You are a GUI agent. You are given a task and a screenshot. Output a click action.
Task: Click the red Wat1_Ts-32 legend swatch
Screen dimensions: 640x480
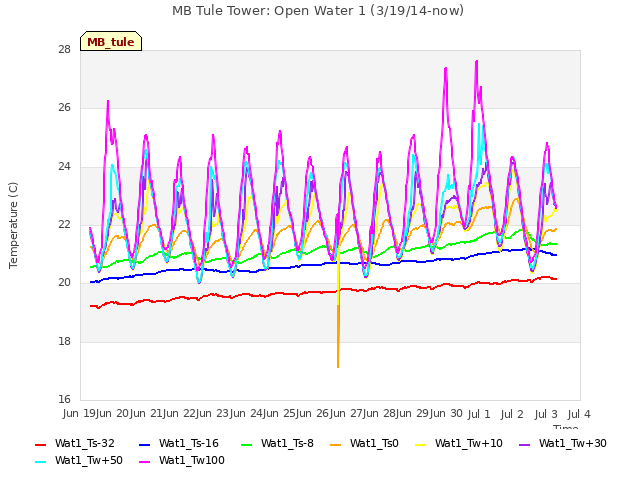pyautogui.click(x=41, y=444)
